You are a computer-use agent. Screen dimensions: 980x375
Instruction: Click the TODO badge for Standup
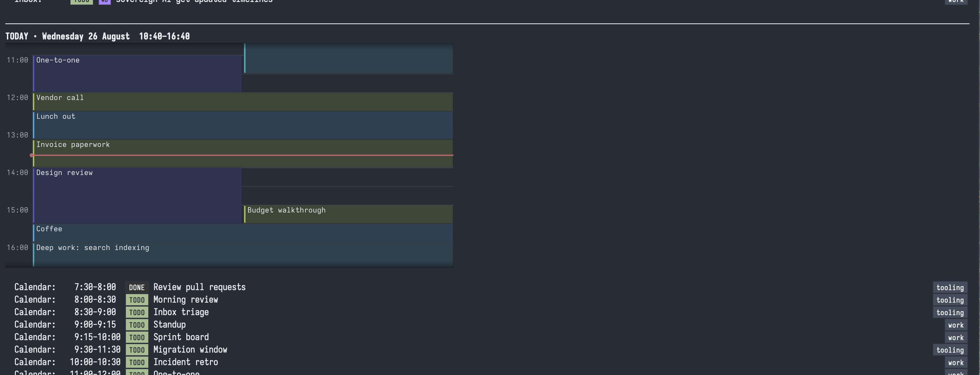click(136, 325)
